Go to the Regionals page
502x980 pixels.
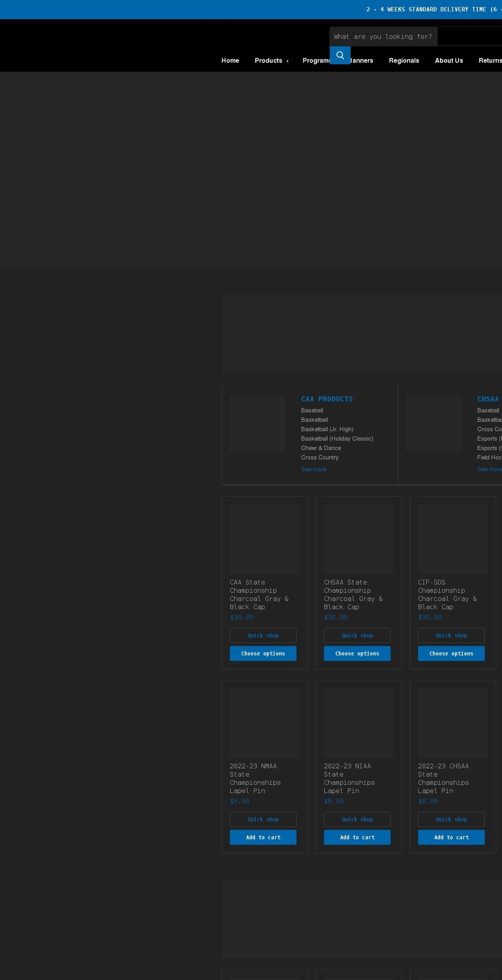pos(404,61)
